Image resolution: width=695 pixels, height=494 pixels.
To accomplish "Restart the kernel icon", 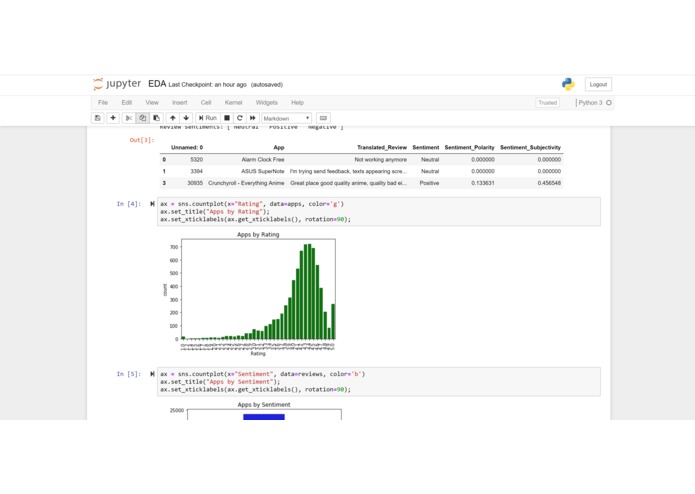I will (x=240, y=118).
